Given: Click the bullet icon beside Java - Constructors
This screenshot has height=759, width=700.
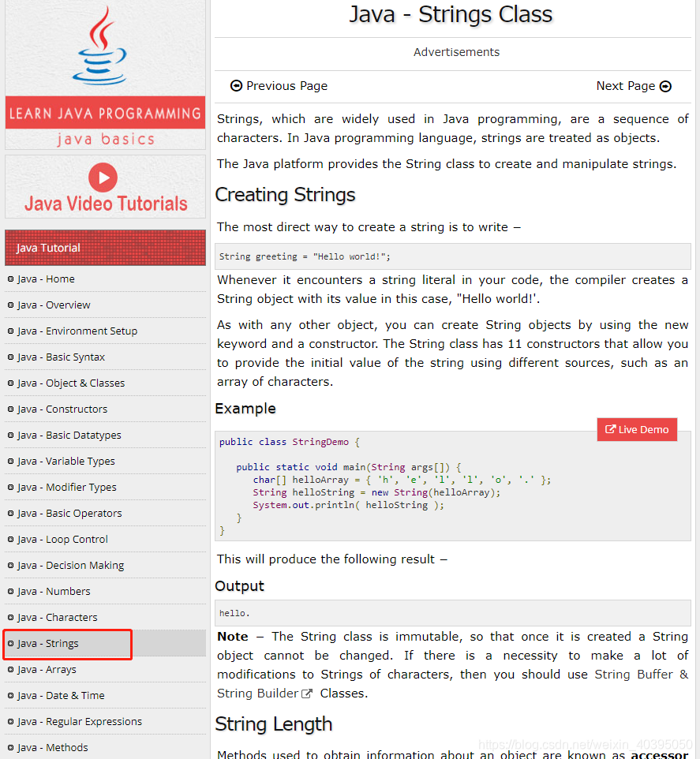Looking at the screenshot, I should pyautogui.click(x=10, y=409).
